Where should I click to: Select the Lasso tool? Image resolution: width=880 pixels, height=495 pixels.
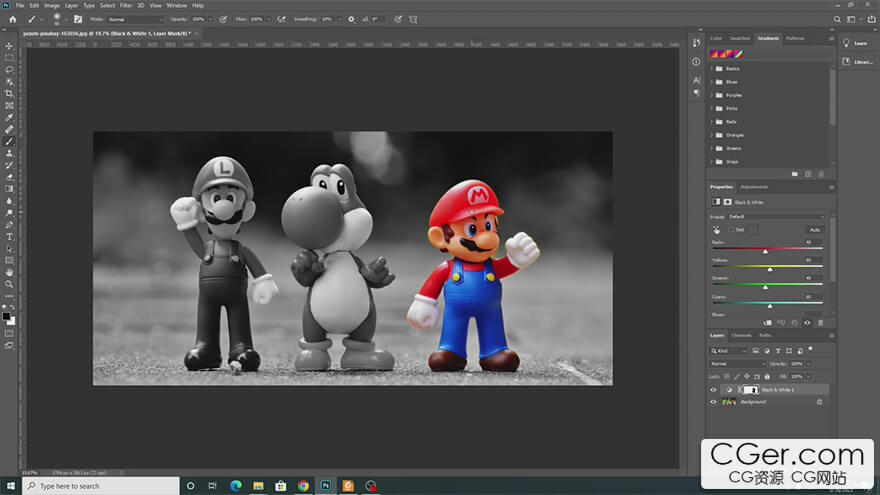coord(9,70)
